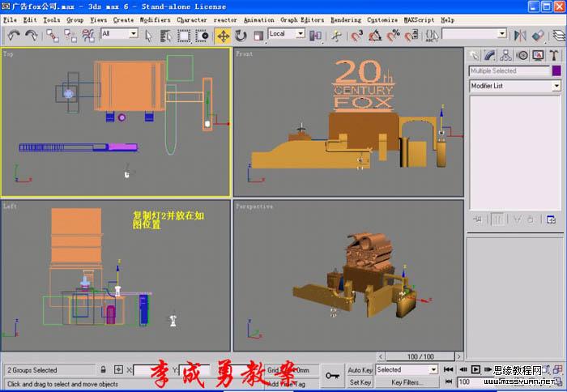
Task: Switch to the Modify command panel tab
Action: coord(489,55)
